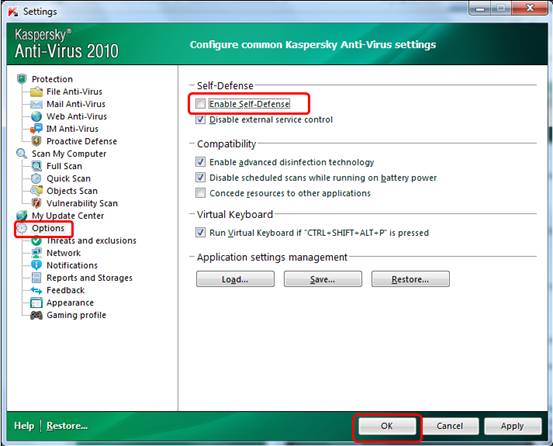Select Network settings entry
This screenshot has width=553, height=446.
[x=63, y=253]
